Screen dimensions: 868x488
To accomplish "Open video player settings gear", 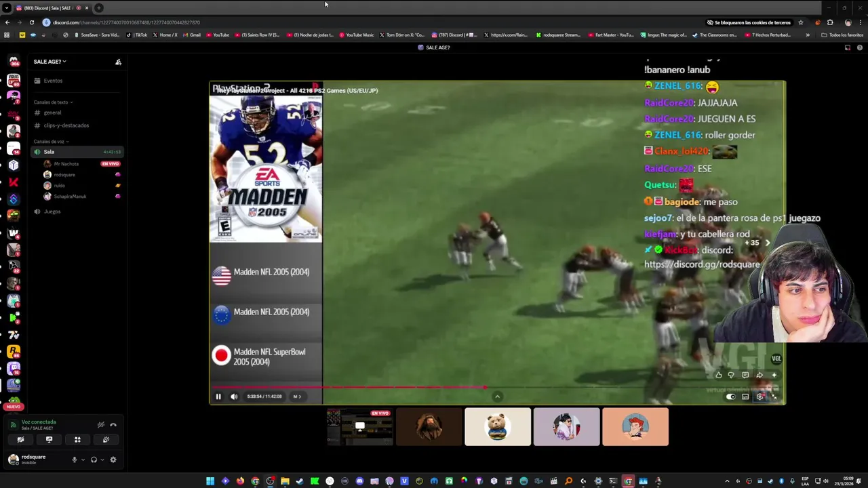I will [x=759, y=396].
